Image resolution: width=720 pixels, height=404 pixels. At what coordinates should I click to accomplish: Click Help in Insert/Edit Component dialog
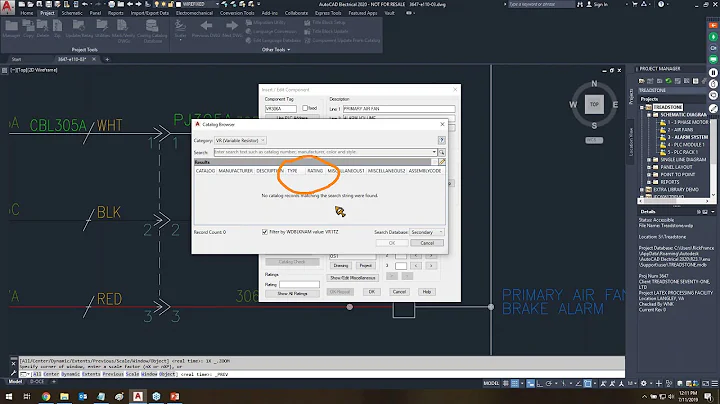(x=427, y=292)
